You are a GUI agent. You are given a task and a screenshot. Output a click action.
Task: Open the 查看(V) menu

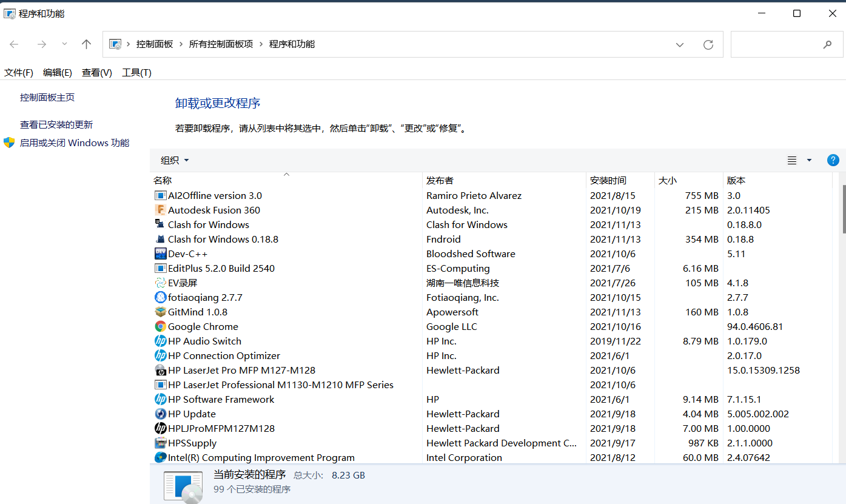tap(97, 72)
